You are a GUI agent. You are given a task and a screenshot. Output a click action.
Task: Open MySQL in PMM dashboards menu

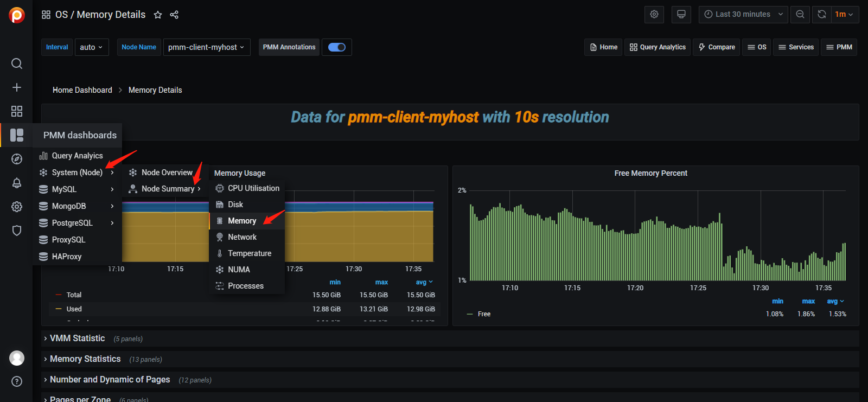64,189
